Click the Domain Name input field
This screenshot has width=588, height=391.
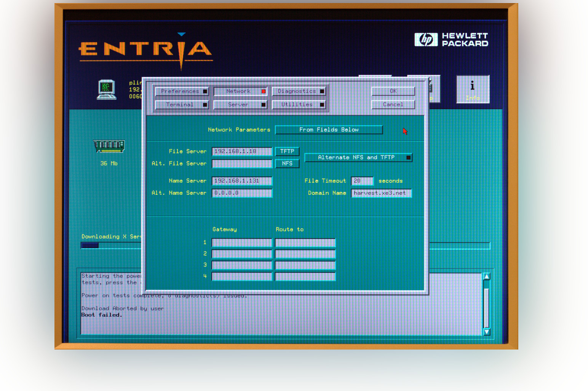381,193
